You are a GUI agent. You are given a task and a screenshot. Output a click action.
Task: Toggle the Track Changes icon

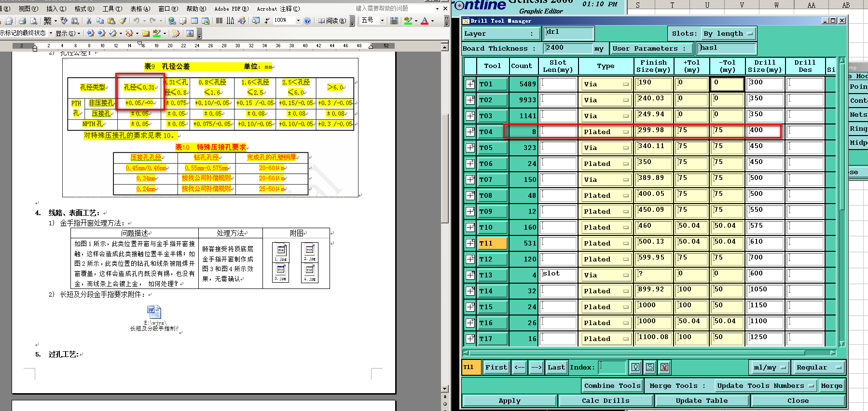176,33
